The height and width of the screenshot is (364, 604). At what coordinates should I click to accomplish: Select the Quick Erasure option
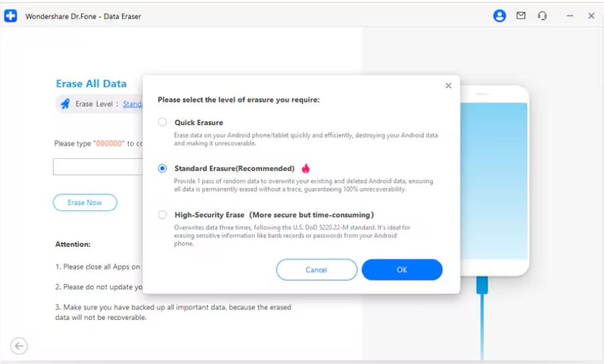162,122
